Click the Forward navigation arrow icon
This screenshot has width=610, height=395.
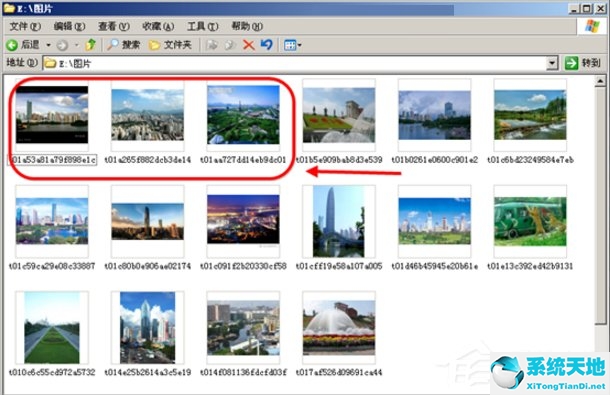pyautogui.click(x=62, y=46)
